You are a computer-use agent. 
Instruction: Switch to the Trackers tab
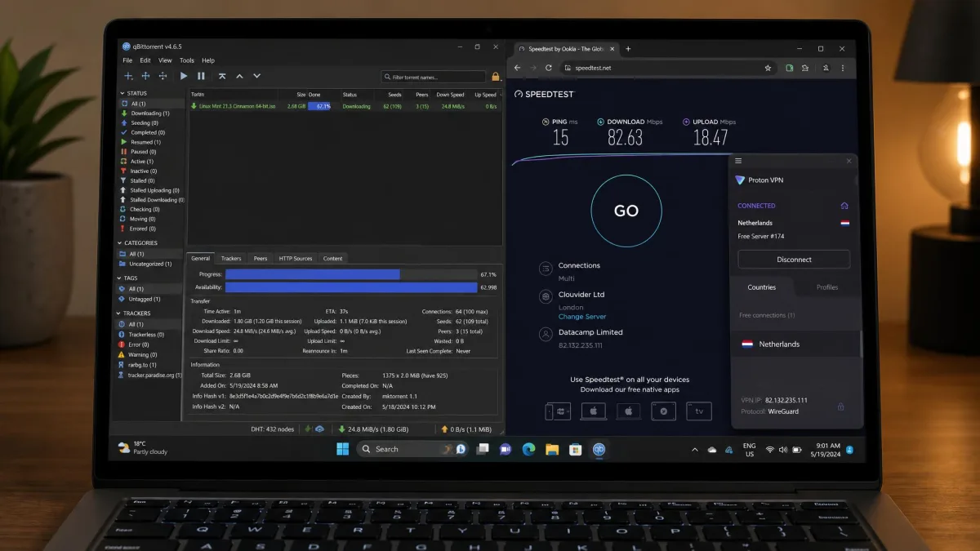pyautogui.click(x=231, y=258)
